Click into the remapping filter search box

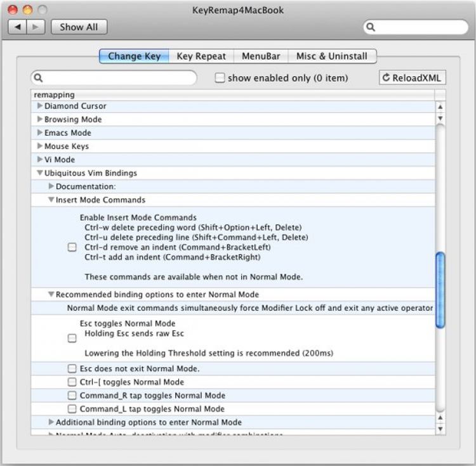[114, 77]
